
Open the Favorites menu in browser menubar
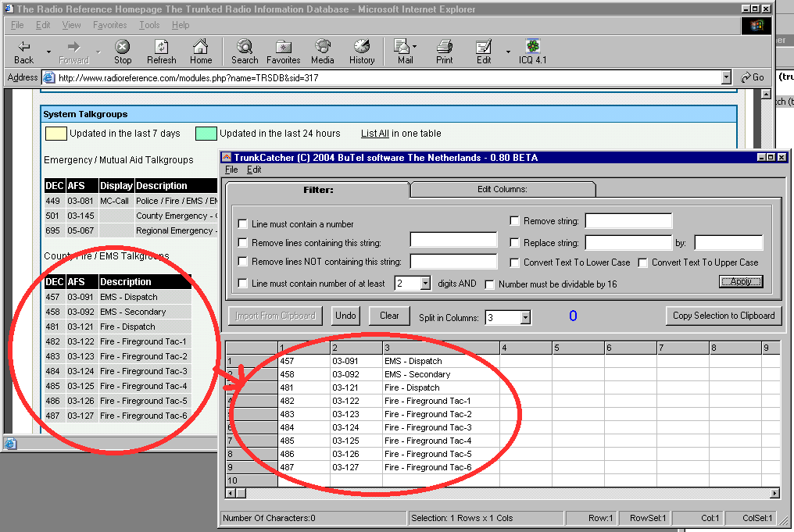coord(110,25)
